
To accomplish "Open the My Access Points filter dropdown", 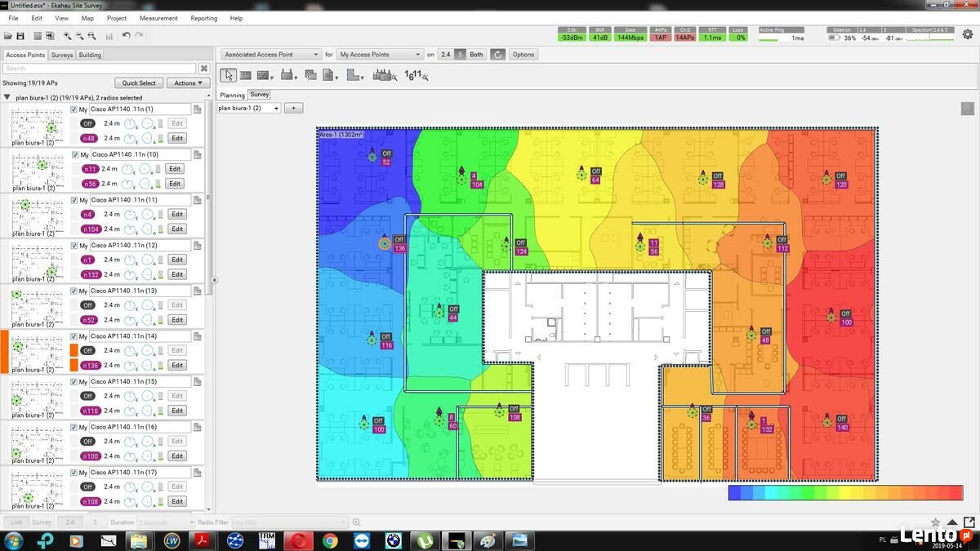I will pyautogui.click(x=379, y=55).
